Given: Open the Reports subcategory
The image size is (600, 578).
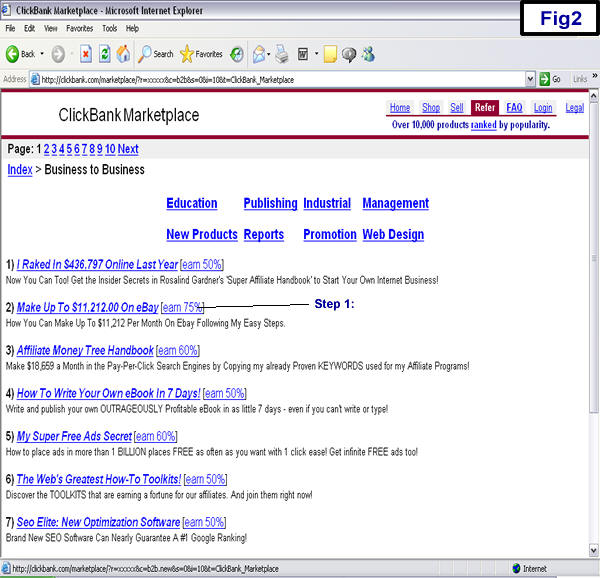Looking at the screenshot, I should pyautogui.click(x=264, y=234).
